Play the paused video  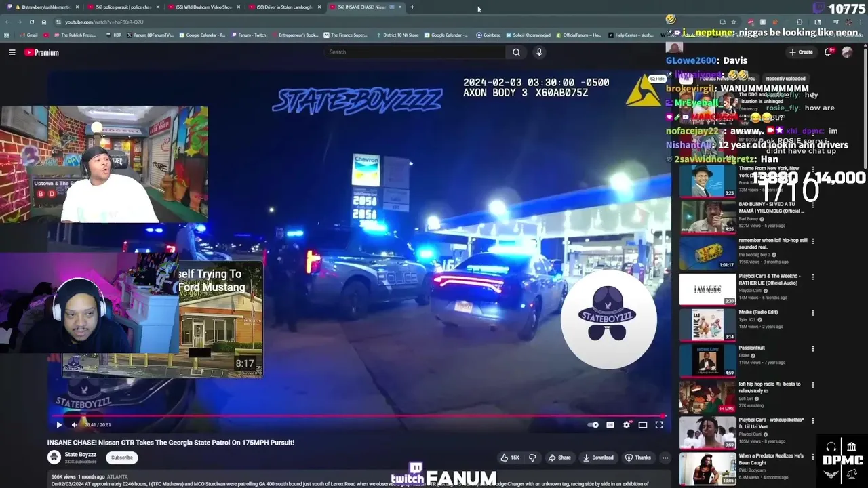59,425
